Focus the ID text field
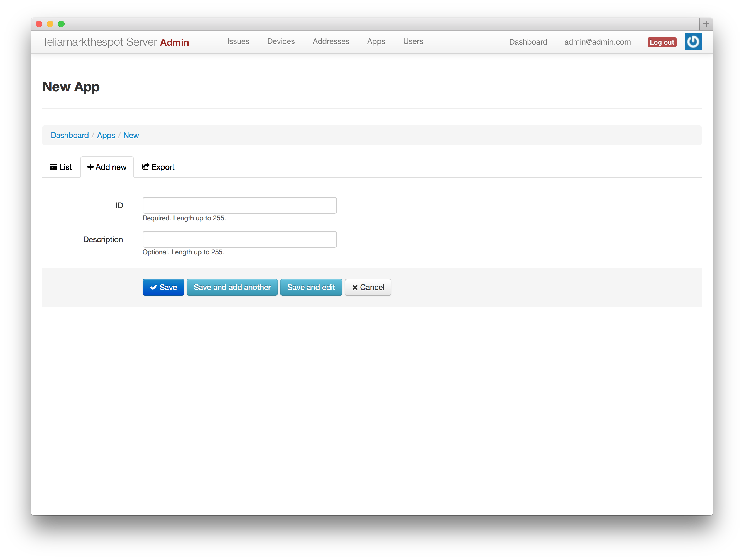 pos(239,205)
